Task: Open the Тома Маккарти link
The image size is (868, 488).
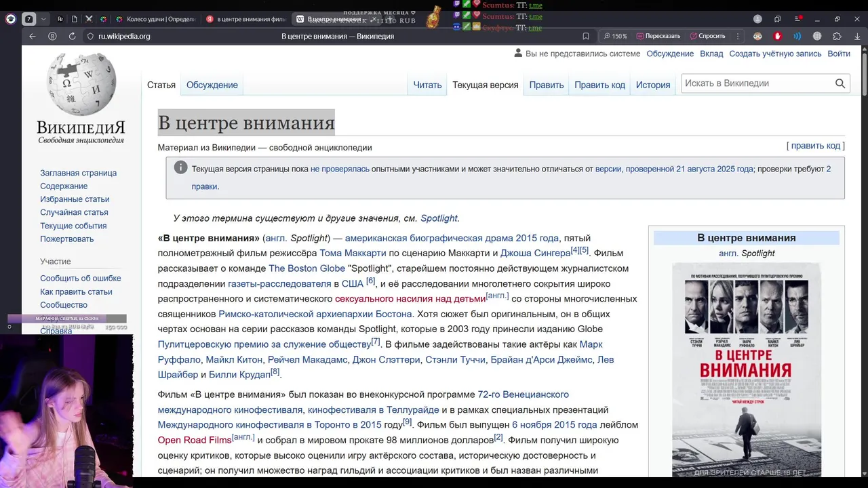Action: 353,253
